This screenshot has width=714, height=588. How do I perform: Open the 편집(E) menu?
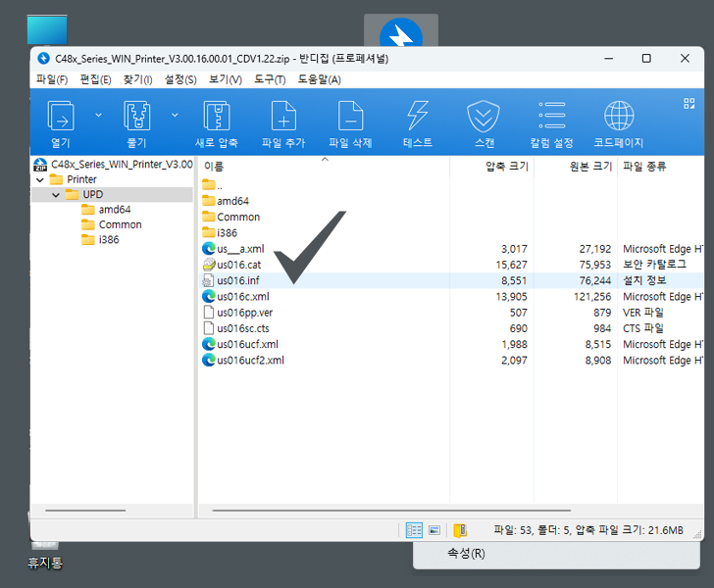point(96,79)
